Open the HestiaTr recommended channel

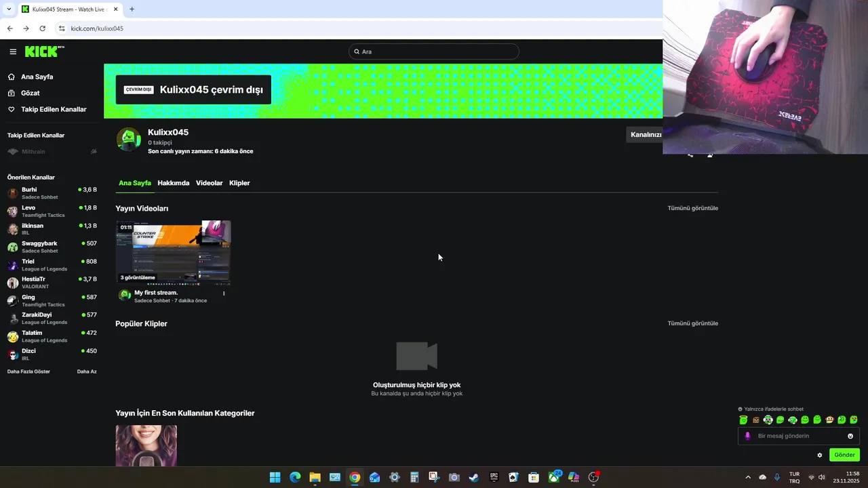click(x=52, y=283)
